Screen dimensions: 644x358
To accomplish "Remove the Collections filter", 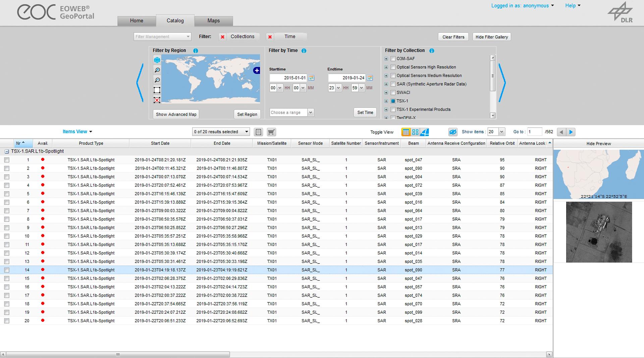I will tap(222, 37).
